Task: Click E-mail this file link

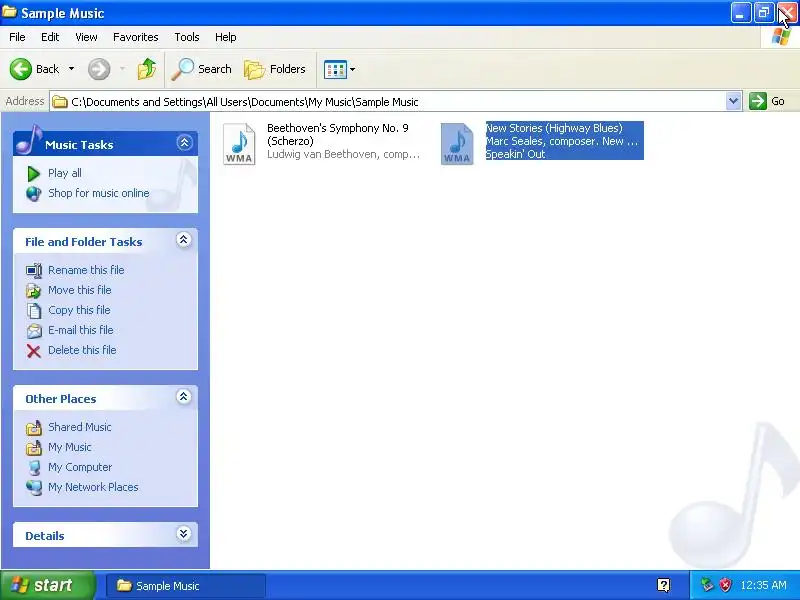Action: (x=81, y=330)
